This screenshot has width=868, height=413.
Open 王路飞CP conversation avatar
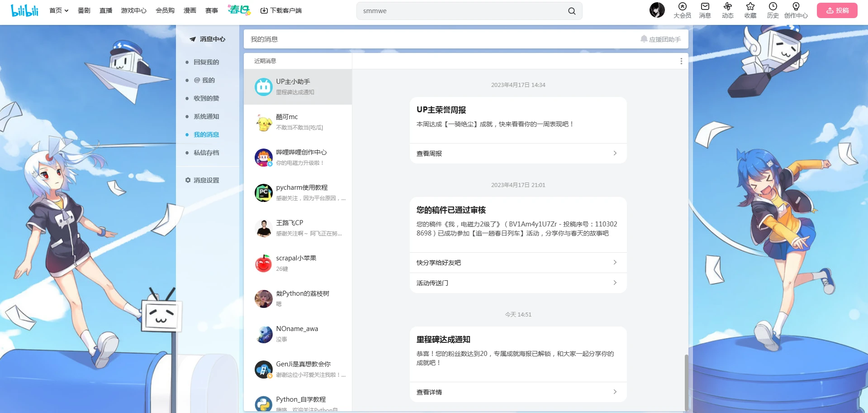263,228
